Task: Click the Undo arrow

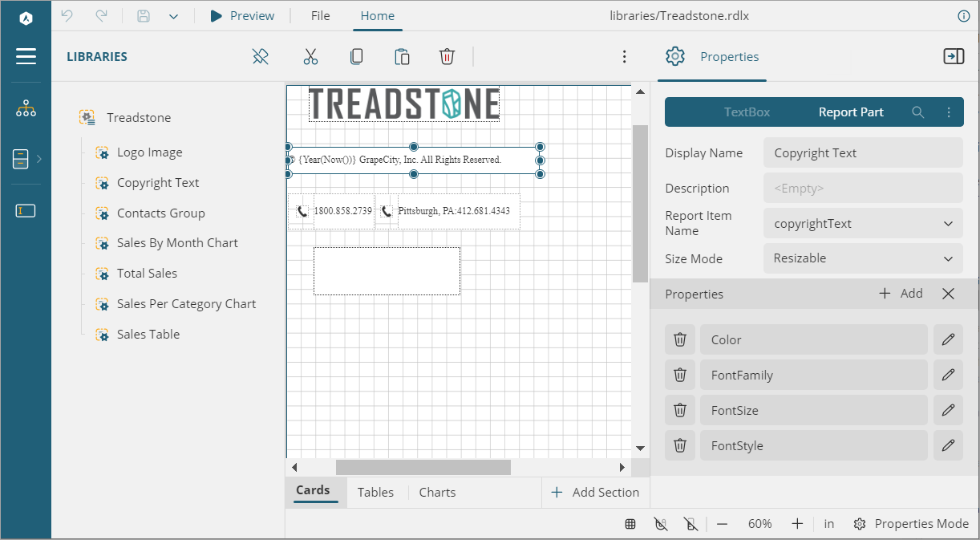Action: pos(67,16)
